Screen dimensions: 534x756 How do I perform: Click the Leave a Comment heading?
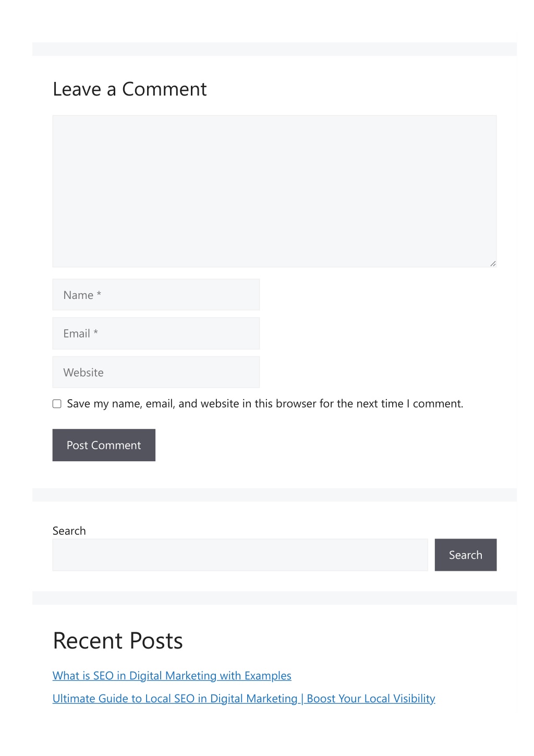pos(130,89)
